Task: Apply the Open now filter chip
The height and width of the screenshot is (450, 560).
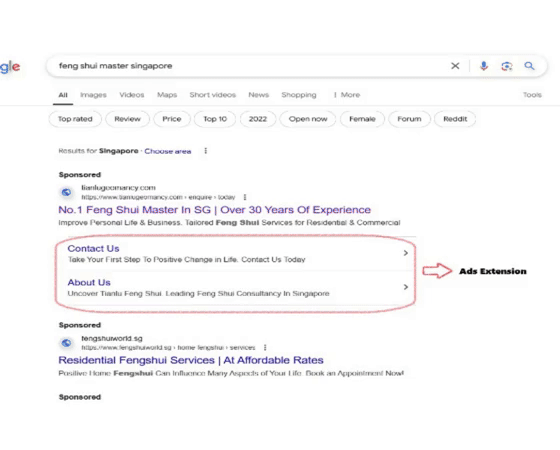Action: click(x=308, y=119)
